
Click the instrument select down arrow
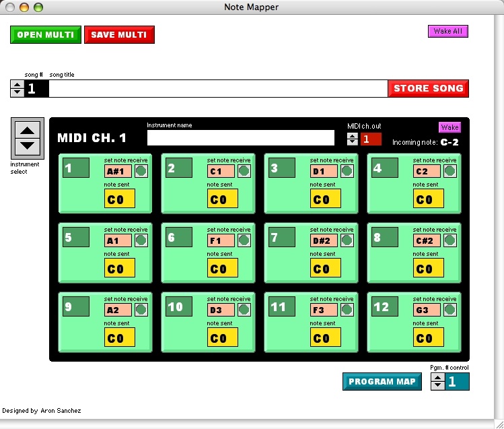(28, 145)
